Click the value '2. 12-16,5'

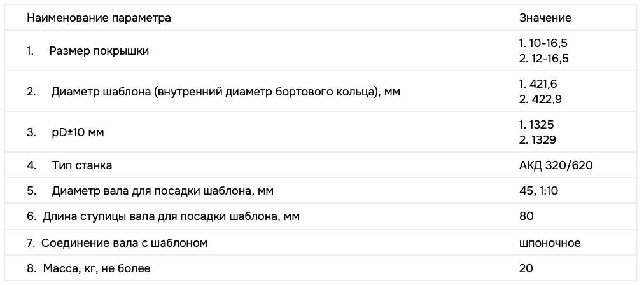tap(544, 58)
